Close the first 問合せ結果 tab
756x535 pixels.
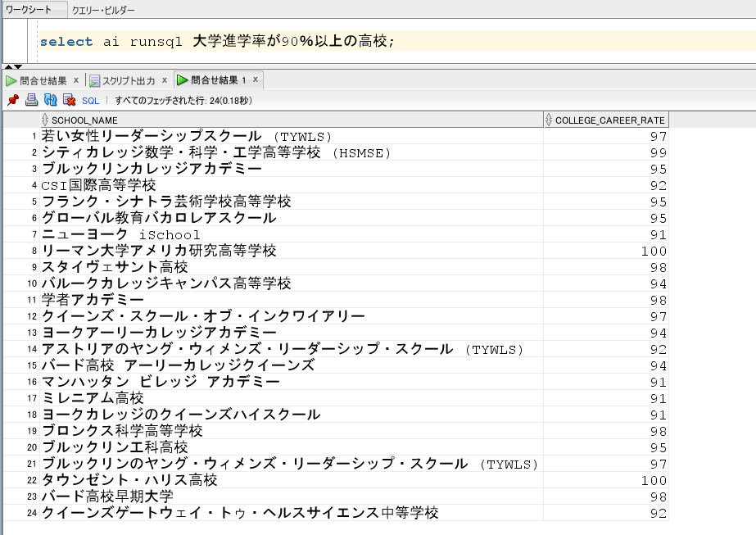76,80
